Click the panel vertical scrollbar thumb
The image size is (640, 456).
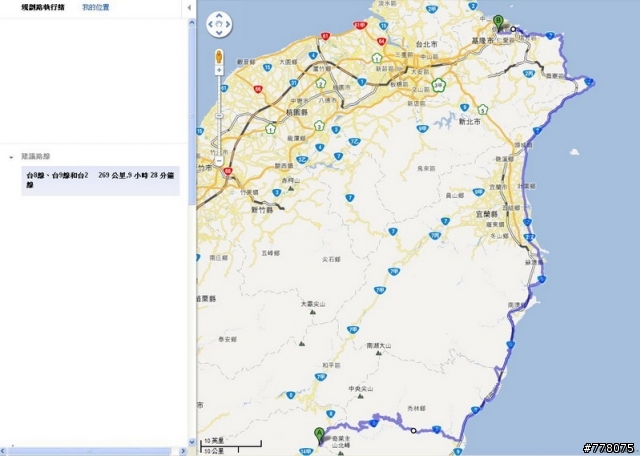[x=192, y=116]
